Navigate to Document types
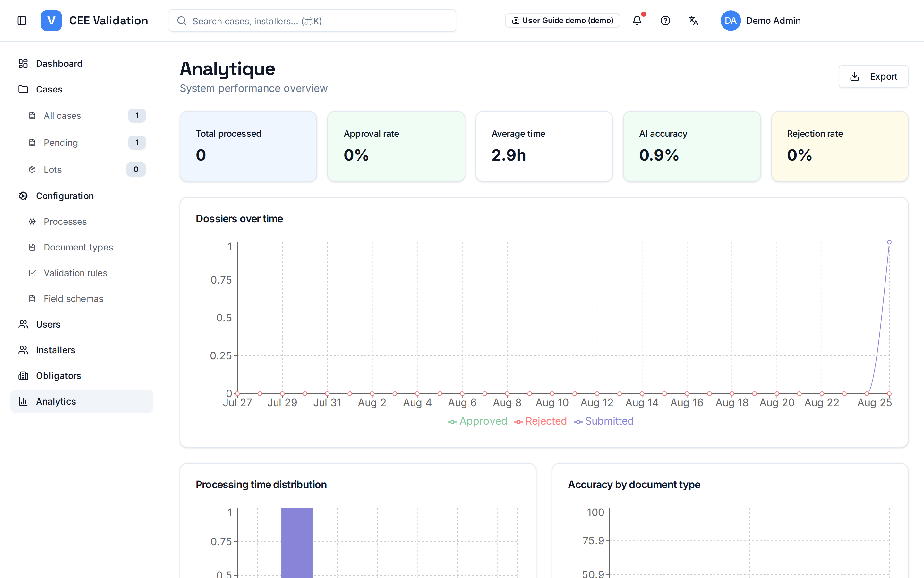Screen dimensions: 924x578 pyautogui.click(x=87, y=247)
